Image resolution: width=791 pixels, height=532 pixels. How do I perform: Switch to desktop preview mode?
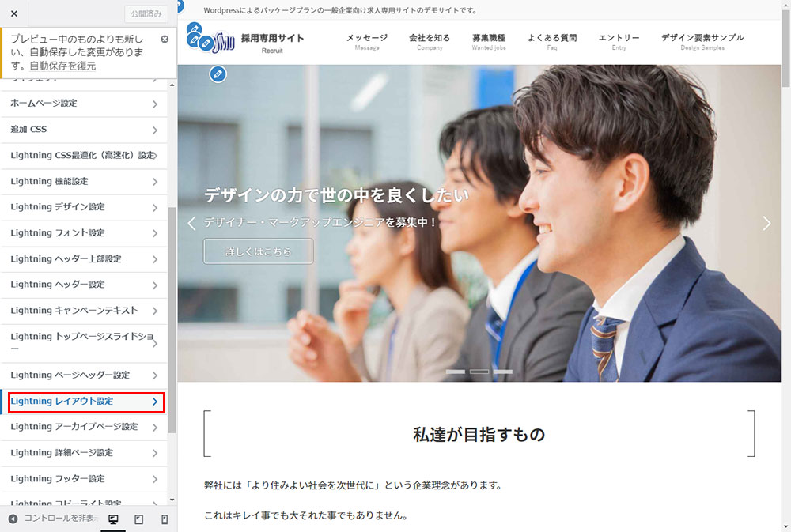(113, 519)
